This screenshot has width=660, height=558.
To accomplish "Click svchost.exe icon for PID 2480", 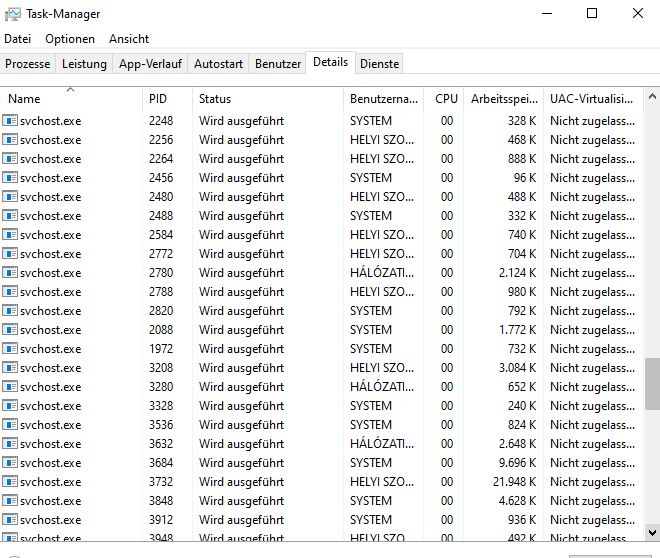I will tap(10, 197).
